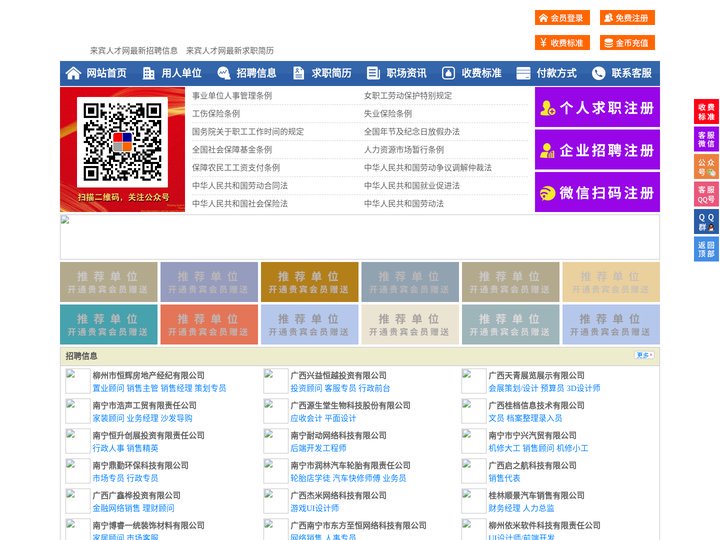
Task: Open the pink 客服QQ号 sidebar shortcut
Action: pyautogui.click(x=706, y=194)
